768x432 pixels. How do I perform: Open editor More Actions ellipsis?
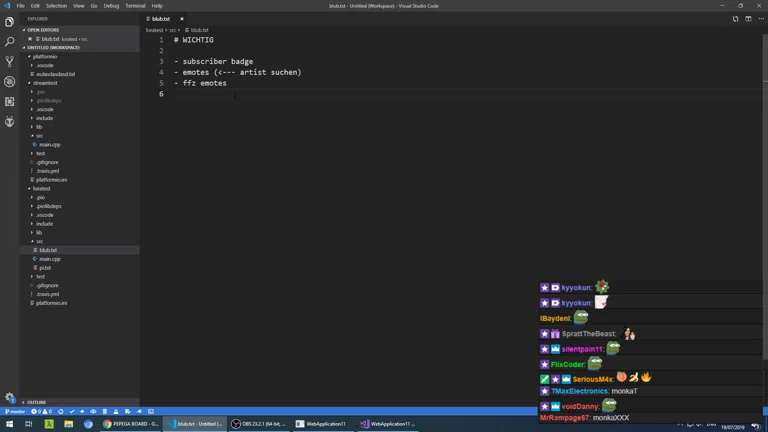click(761, 19)
